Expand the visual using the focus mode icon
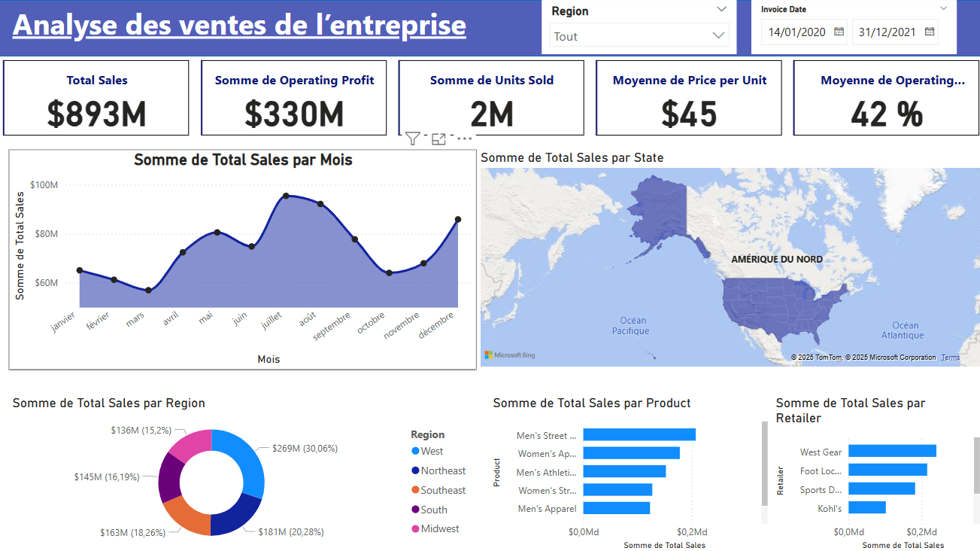Viewport: 980px width, 551px height. (438, 138)
